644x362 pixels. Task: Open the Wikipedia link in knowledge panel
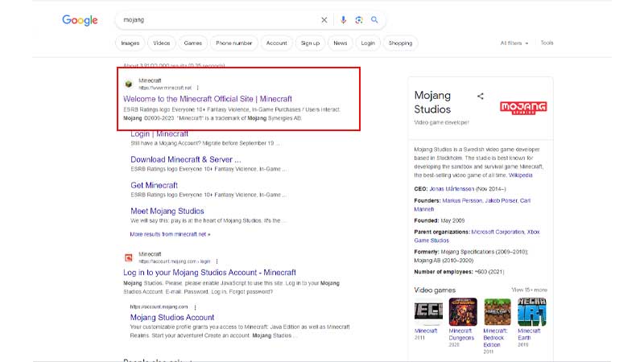coord(520,175)
